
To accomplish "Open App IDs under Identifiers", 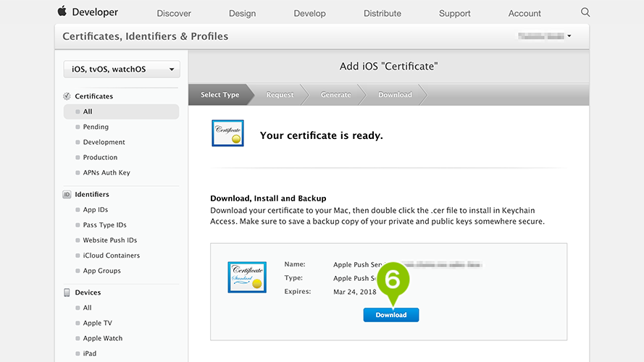I will 96,209.
